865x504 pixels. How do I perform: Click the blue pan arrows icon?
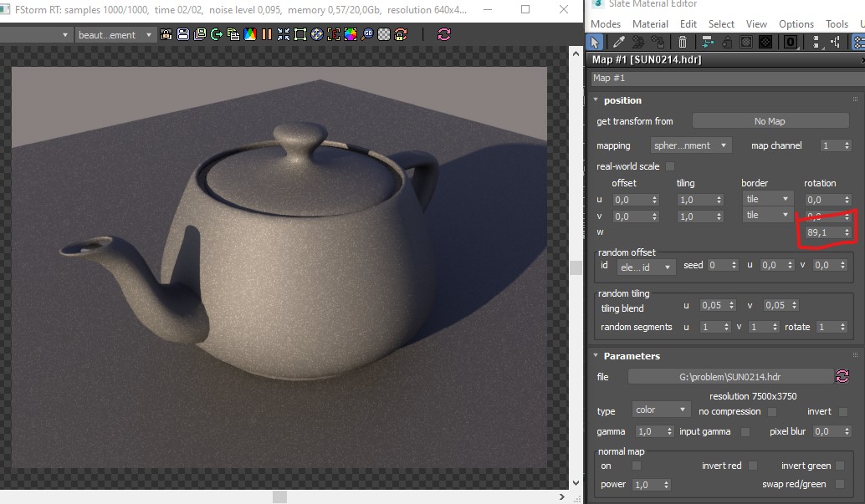click(317, 35)
